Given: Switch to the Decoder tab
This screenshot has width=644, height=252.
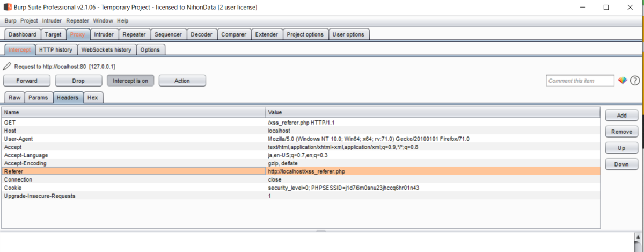Looking at the screenshot, I should (201, 34).
